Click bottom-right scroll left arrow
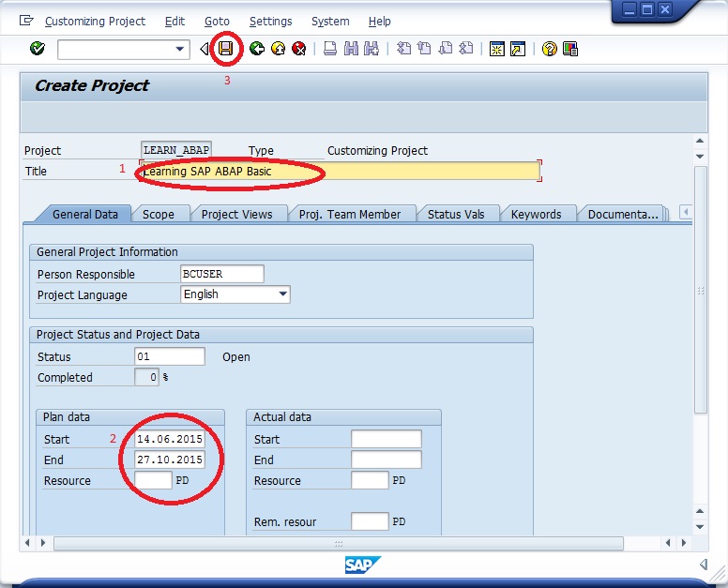 pos(668,543)
